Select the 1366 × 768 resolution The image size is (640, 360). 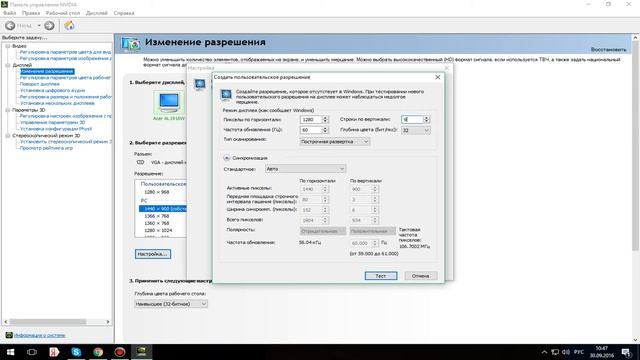[x=157, y=216]
